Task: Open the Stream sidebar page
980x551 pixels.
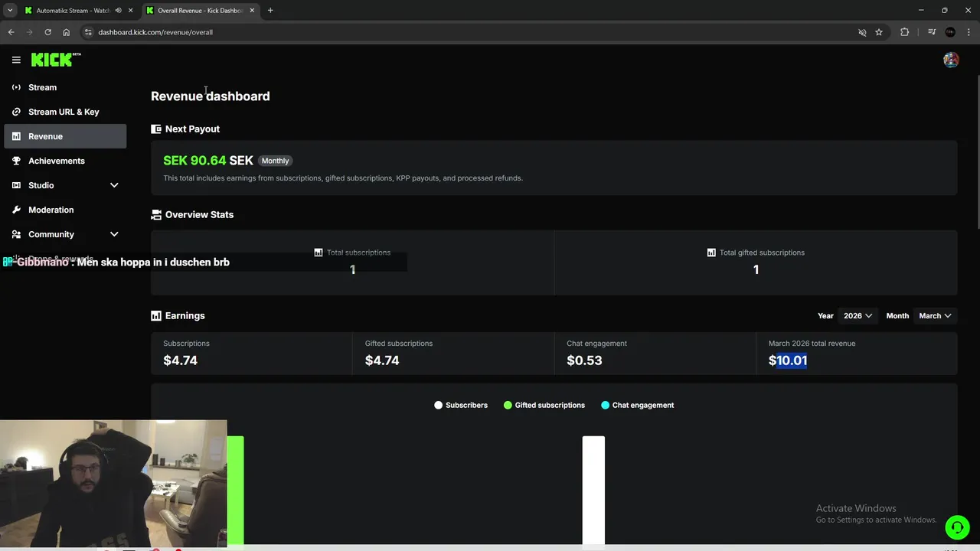Action: click(x=65, y=87)
